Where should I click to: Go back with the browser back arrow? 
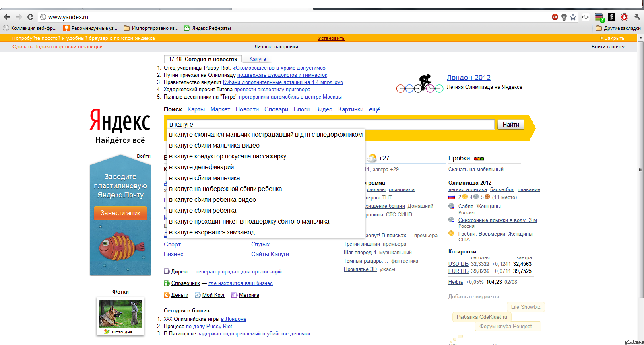click(7, 17)
